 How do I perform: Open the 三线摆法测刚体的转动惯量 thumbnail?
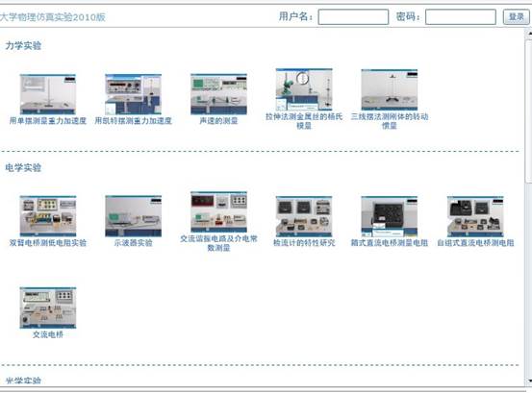click(x=390, y=89)
